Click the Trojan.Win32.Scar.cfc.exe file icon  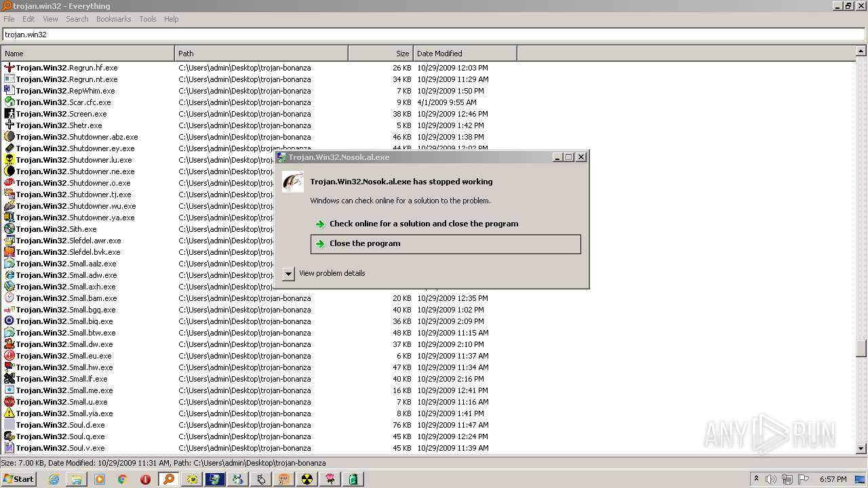(x=9, y=102)
